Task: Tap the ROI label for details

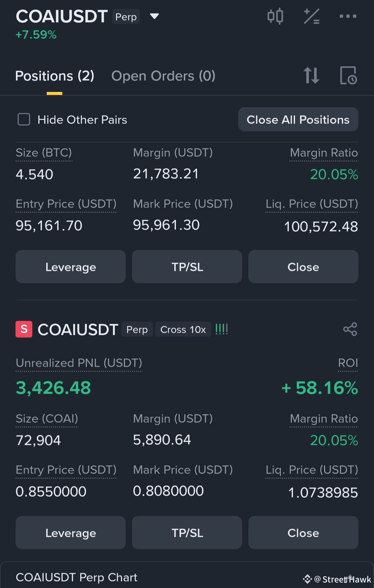Action: pyautogui.click(x=348, y=363)
